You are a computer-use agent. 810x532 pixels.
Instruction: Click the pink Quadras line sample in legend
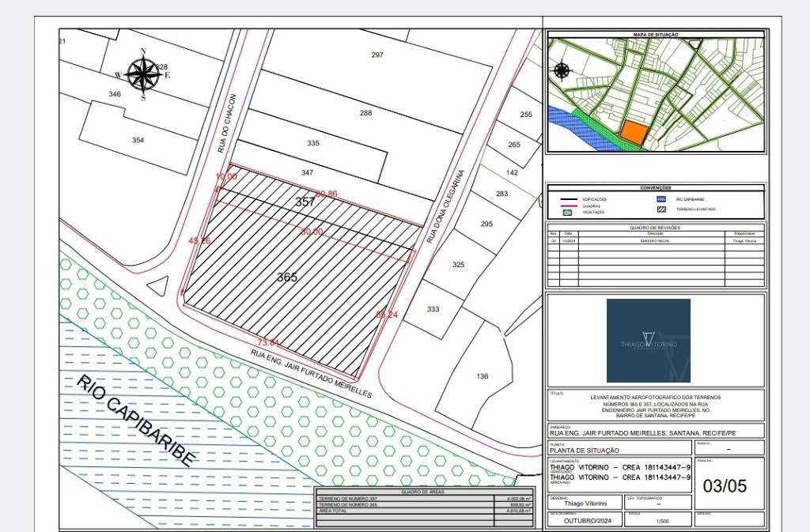point(566,206)
